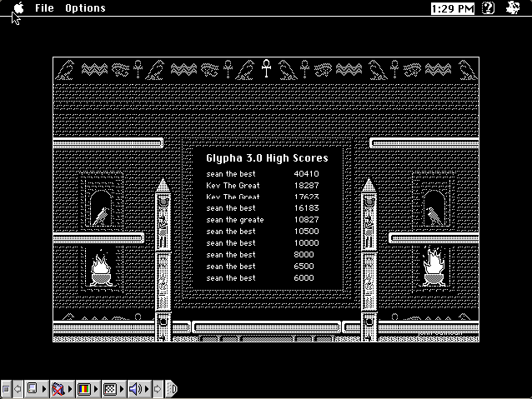Screen dimensions: 532x399
Task: Collapse the Control Strip using its tab
Action: (x=171, y=389)
